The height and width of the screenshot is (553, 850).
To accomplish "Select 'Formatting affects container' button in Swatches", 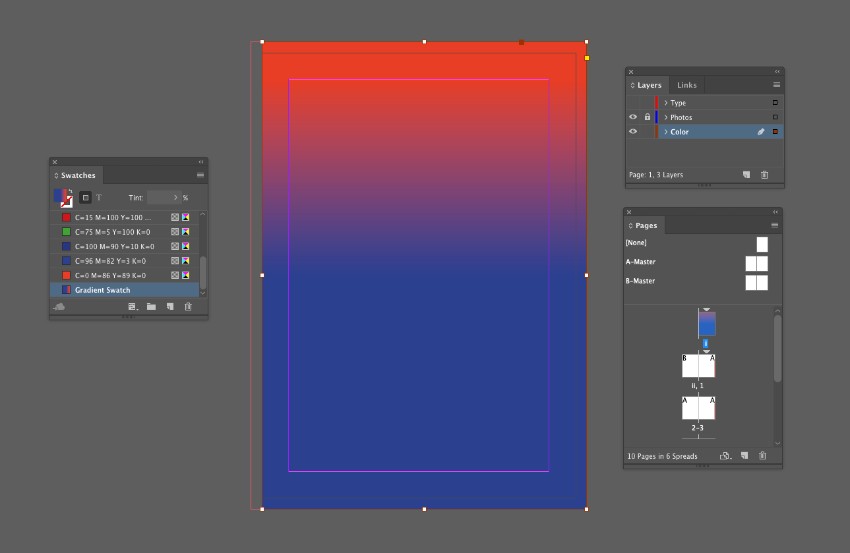I will point(85,198).
